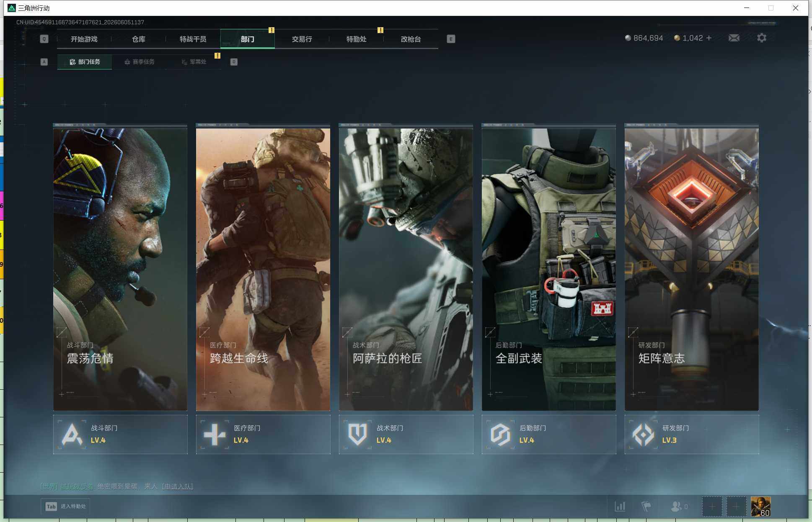This screenshot has height=522, width=812.
Task: Open the friends list icon
Action: click(676, 507)
